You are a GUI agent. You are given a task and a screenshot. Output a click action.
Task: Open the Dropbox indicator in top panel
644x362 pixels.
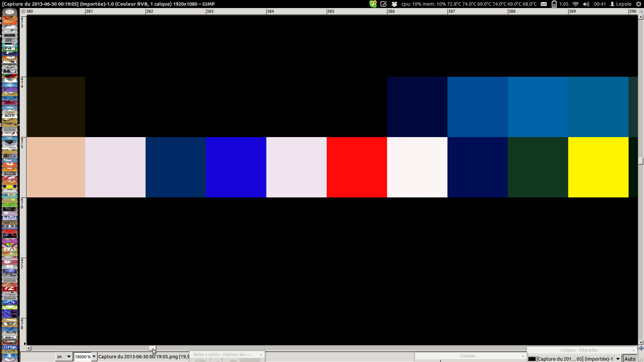coord(394,4)
